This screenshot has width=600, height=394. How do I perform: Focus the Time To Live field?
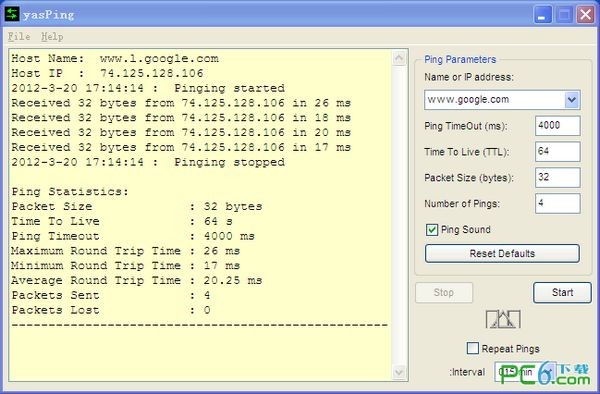tap(558, 151)
